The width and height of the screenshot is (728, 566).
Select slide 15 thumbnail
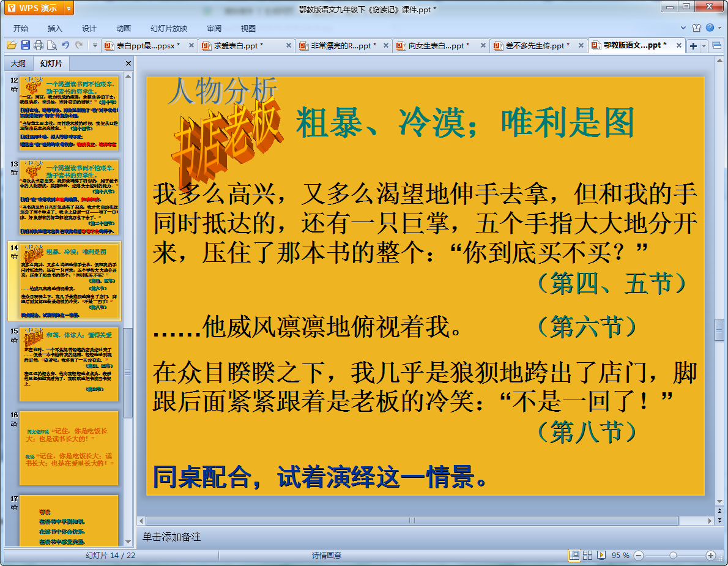(x=69, y=365)
